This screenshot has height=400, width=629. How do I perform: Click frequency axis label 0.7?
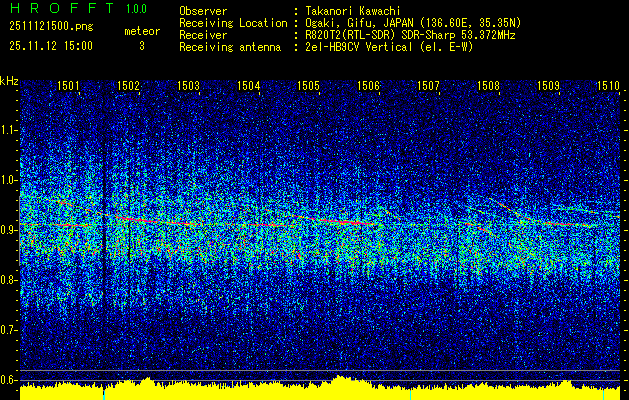tap(7, 330)
